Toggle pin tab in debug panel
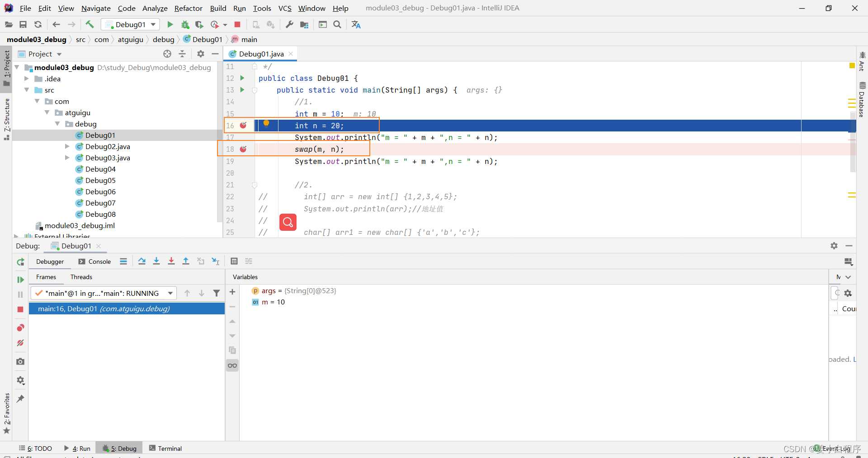The width and height of the screenshot is (868, 458). [20, 398]
